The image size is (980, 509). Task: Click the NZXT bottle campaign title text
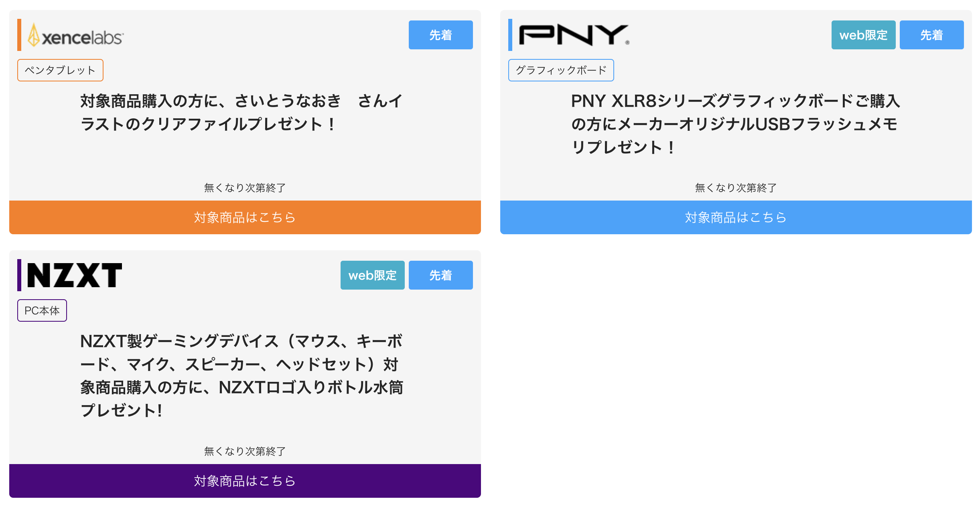click(241, 376)
